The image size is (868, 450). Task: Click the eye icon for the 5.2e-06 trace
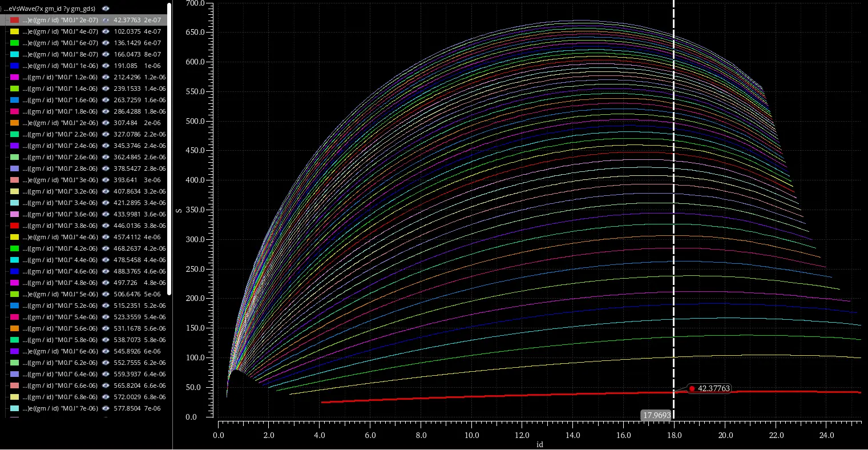106,306
